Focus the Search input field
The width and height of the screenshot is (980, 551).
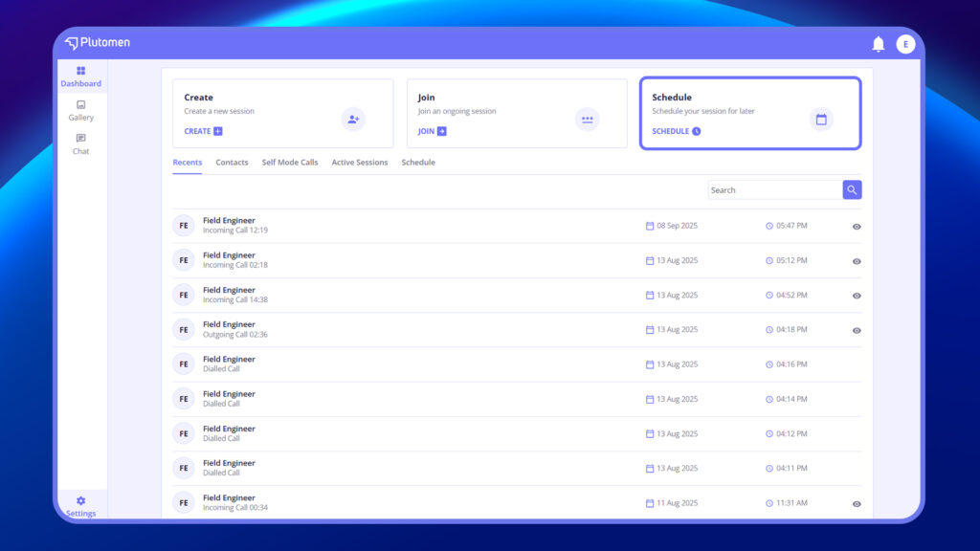(x=775, y=190)
